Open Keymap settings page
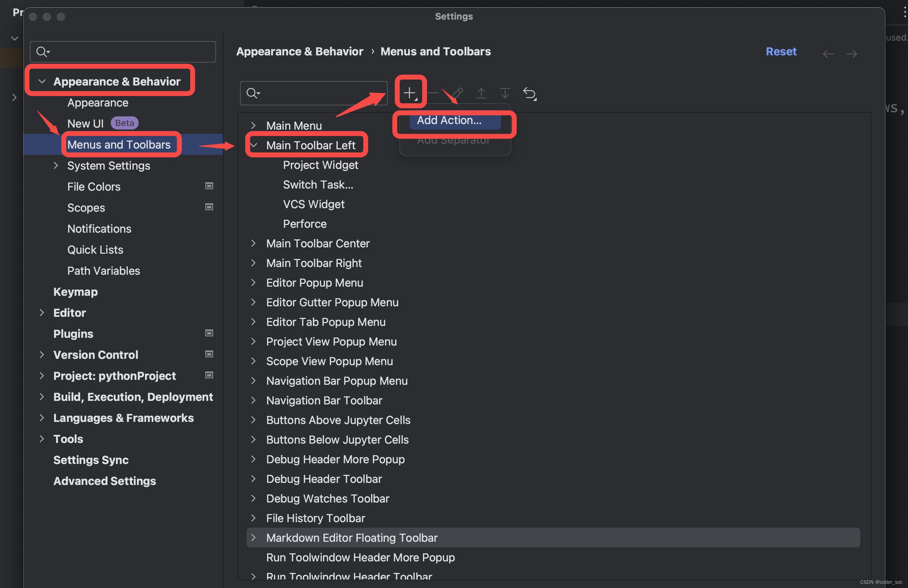 tap(76, 292)
